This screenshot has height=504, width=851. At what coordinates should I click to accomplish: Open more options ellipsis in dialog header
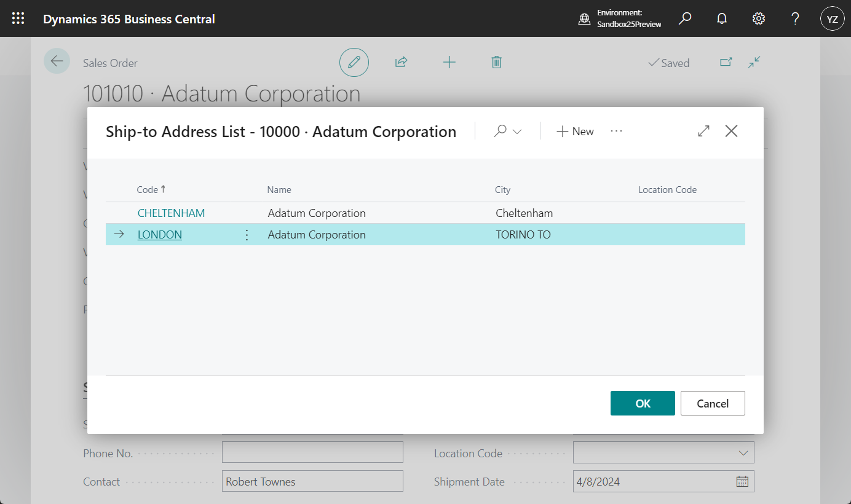(x=616, y=132)
